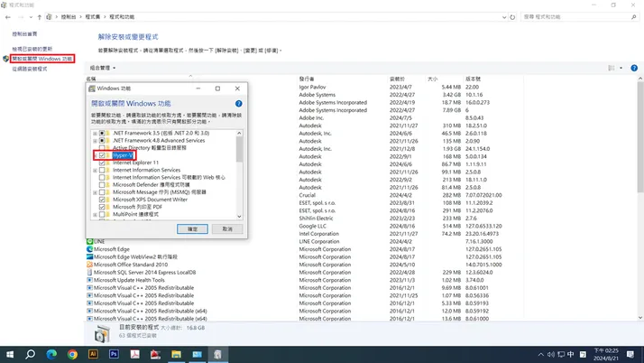Select the highlighted Hyper-V feature label
The image size is (644, 363).
click(x=123, y=155)
